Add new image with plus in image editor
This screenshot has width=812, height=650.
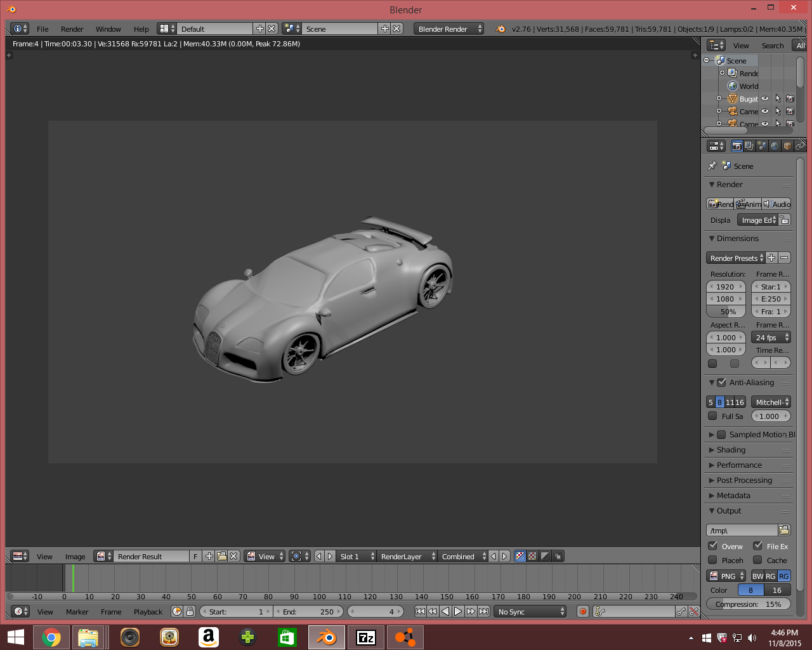[x=209, y=556]
